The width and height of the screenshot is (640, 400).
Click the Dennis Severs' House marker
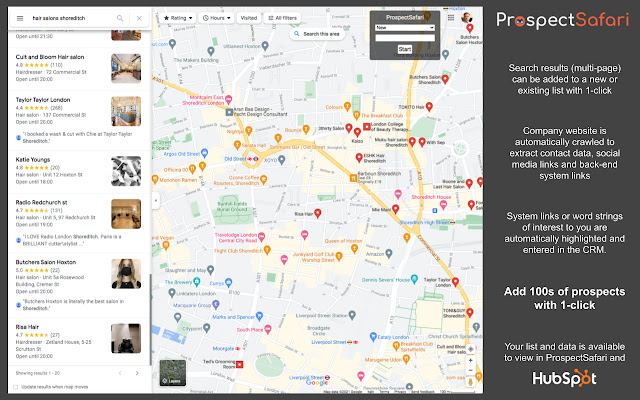[x=415, y=279]
